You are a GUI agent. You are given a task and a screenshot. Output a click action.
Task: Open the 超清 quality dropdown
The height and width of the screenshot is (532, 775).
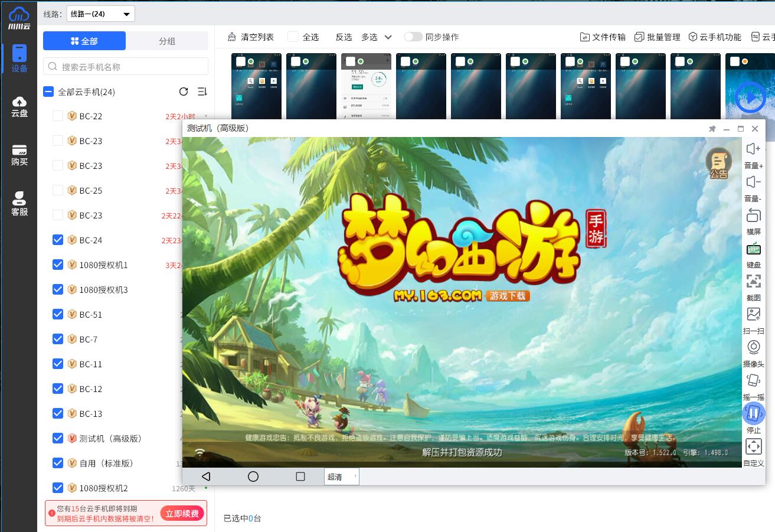coord(341,476)
